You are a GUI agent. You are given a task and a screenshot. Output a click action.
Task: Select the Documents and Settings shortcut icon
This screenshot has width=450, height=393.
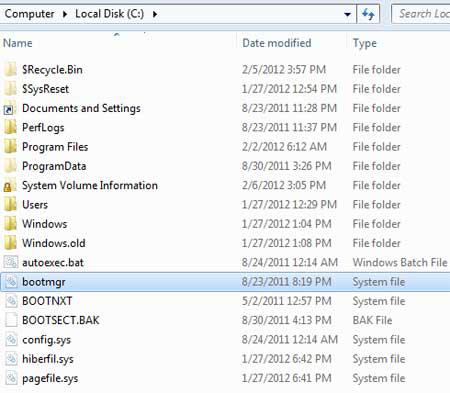[x=10, y=108]
